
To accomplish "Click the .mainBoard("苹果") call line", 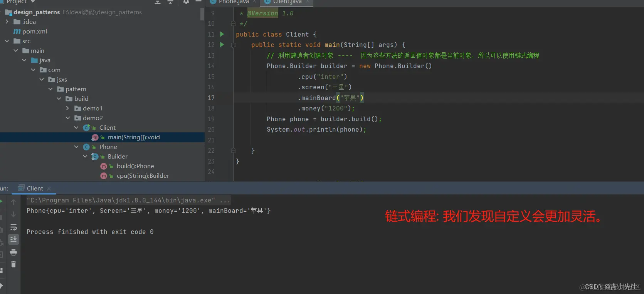I will pos(331,98).
